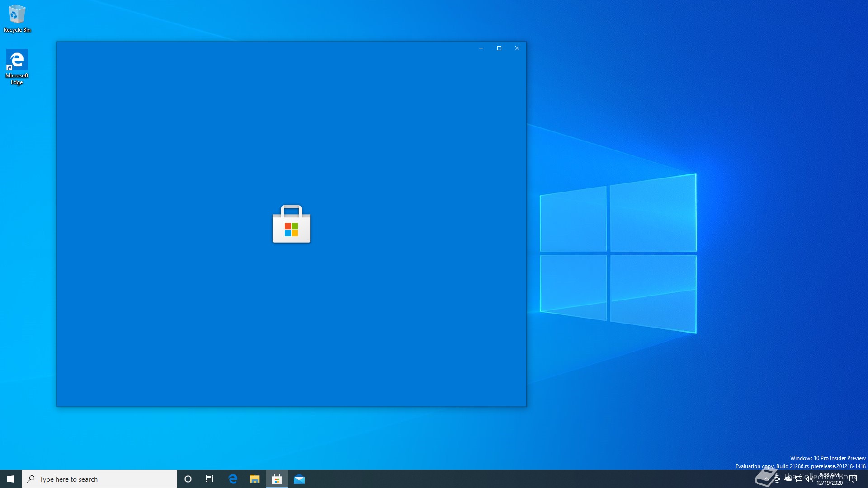Open the Recycle Bin desktop icon
This screenshot has height=488, width=868.
point(17,19)
